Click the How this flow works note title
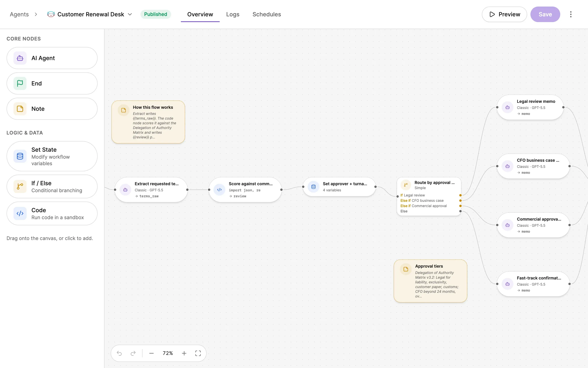The image size is (588, 368). [153, 107]
